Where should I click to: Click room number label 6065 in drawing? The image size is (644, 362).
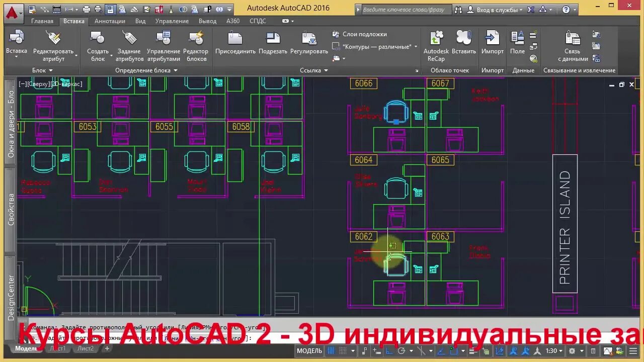440,160
